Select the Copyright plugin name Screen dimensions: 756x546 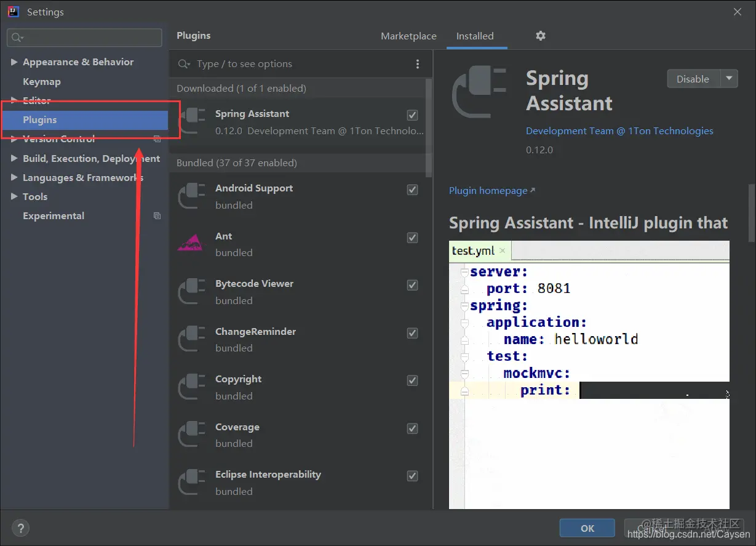[239, 379]
